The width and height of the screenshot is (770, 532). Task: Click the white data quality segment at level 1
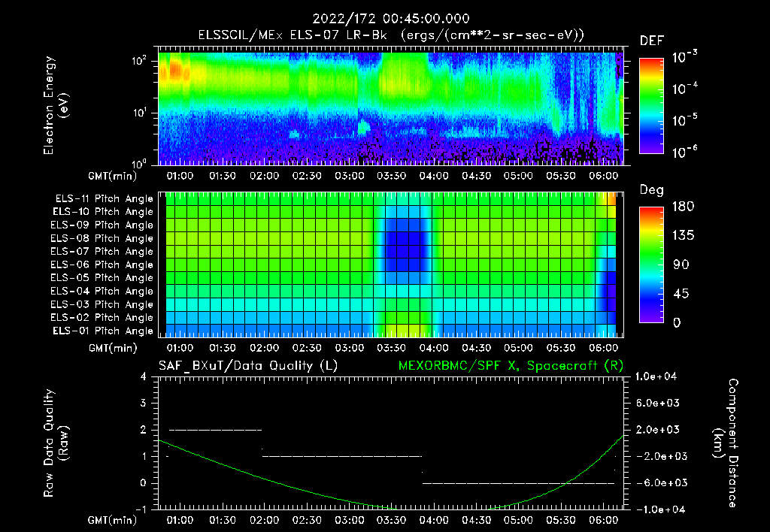(x=342, y=456)
